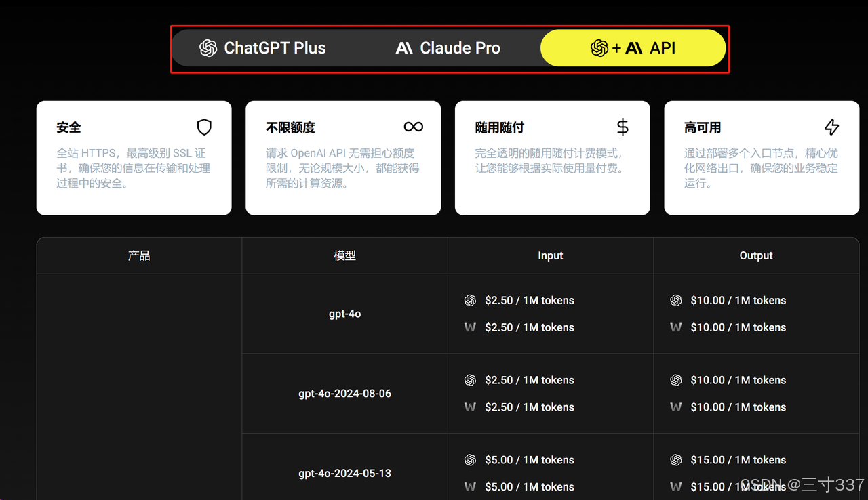Screen dimensions: 868x500
Task: Click gpt-4o-2024-08-06 OpenAI input price $2.50
Action: click(x=530, y=380)
